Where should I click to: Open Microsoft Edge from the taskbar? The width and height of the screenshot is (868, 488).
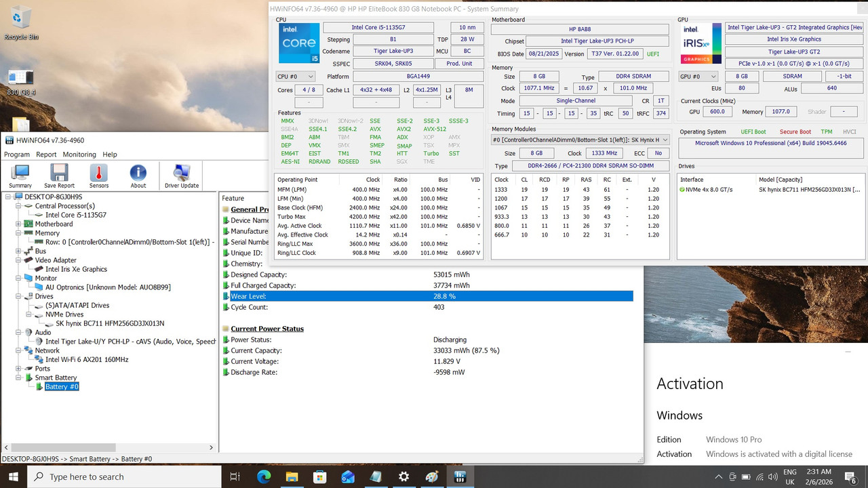click(263, 476)
